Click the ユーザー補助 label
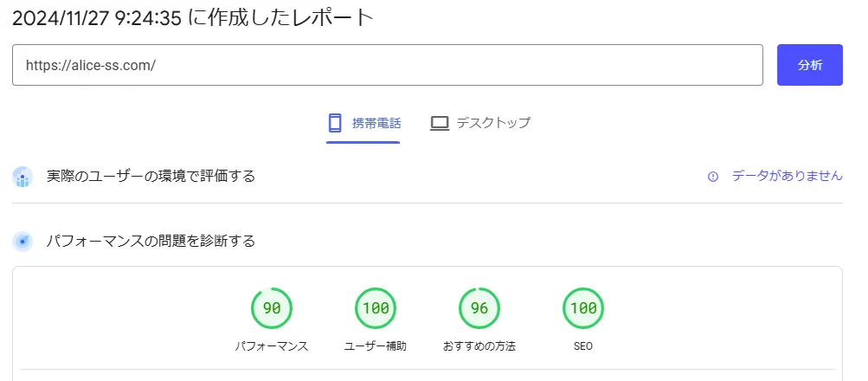This screenshot has height=381, width=868. (x=376, y=346)
